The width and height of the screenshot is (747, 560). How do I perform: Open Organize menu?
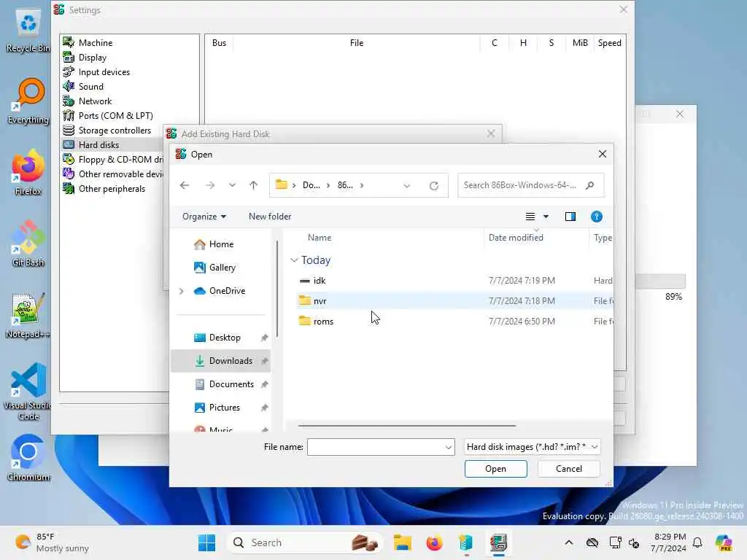click(204, 217)
